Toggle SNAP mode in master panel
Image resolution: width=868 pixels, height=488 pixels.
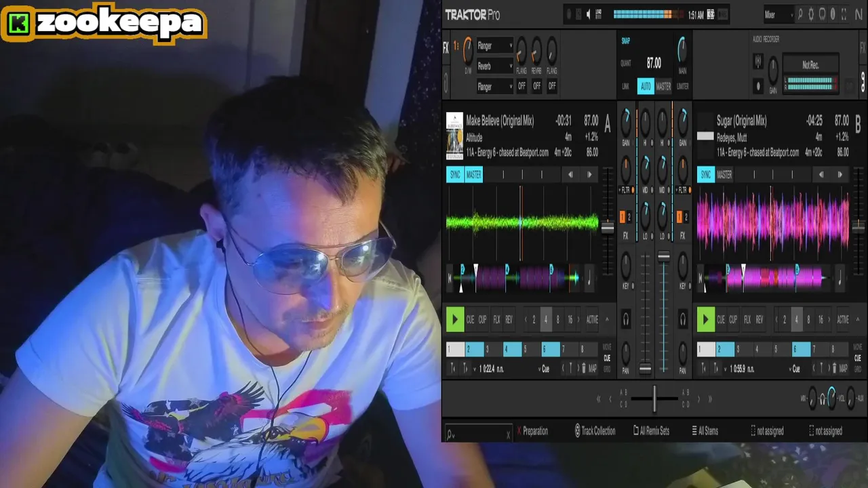[x=626, y=41]
